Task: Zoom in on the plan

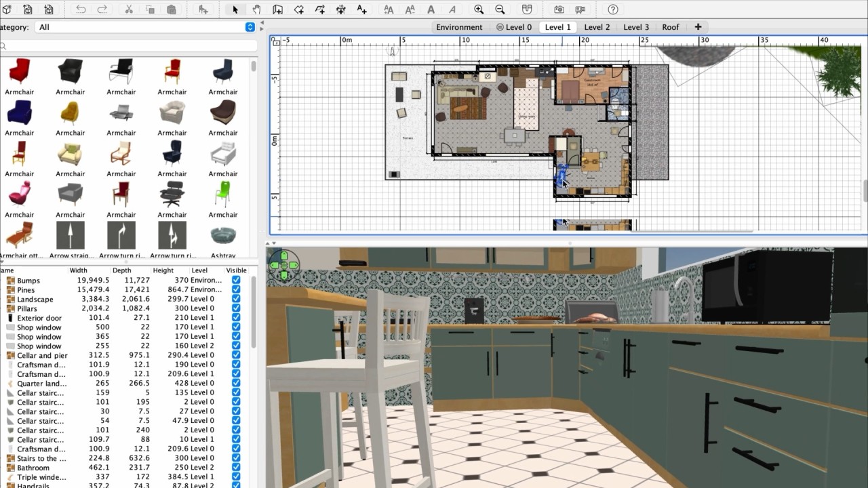Action: [479, 9]
